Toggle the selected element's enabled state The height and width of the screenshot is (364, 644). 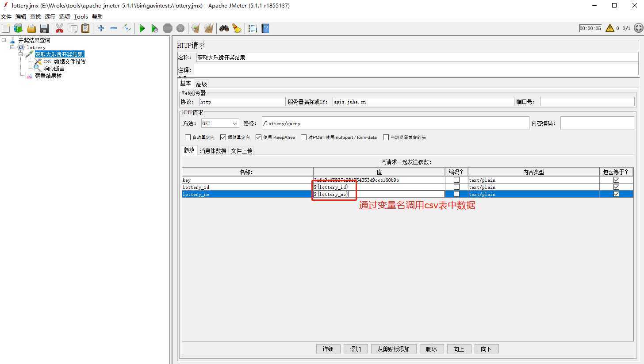tap(126, 28)
